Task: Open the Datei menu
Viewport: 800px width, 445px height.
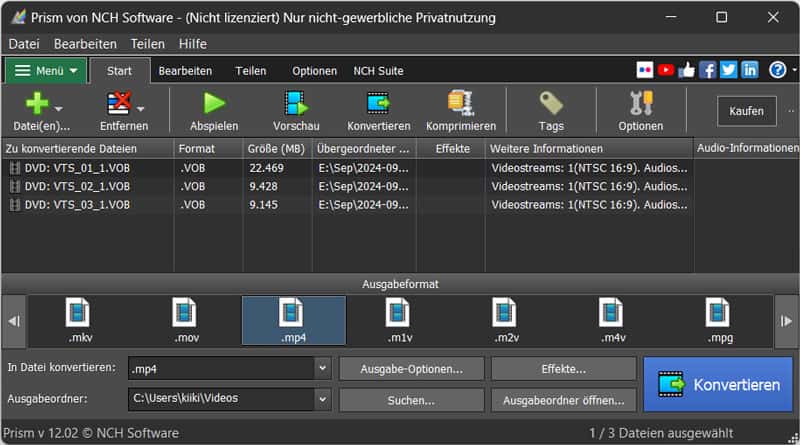Action: point(24,44)
